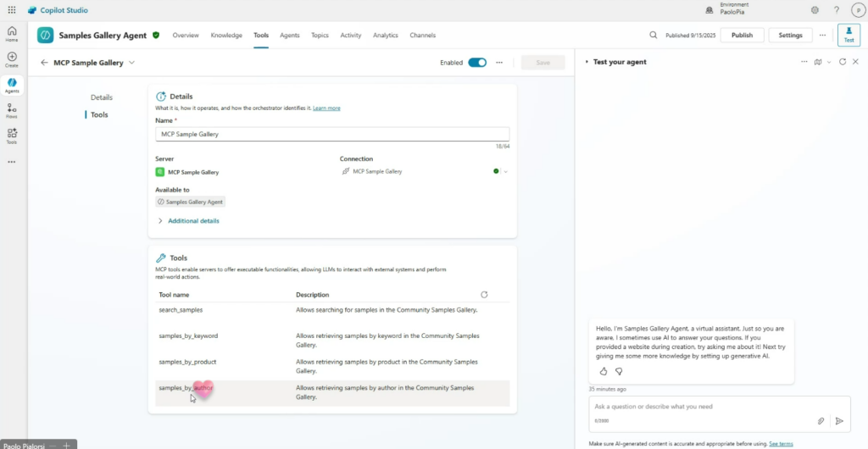Open the dropdown chevron next to map icon
Image resolution: width=868 pixels, height=449 pixels.
tap(829, 62)
